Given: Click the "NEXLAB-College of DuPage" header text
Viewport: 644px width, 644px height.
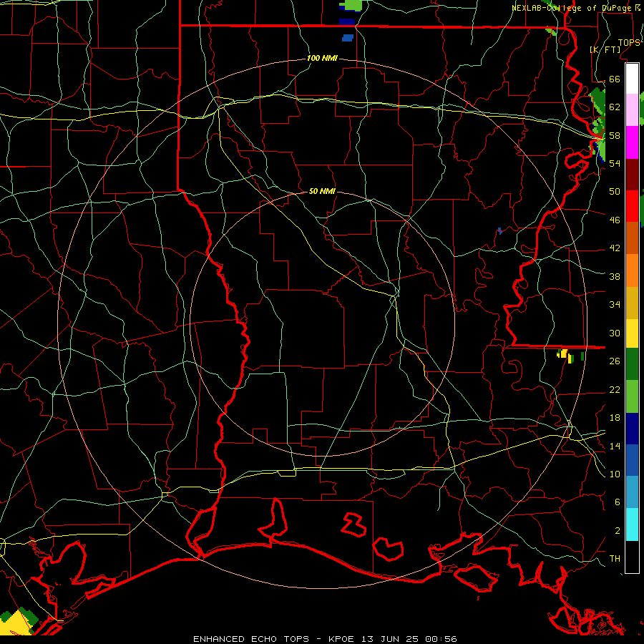Looking at the screenshot, I should tap(573, 8).
